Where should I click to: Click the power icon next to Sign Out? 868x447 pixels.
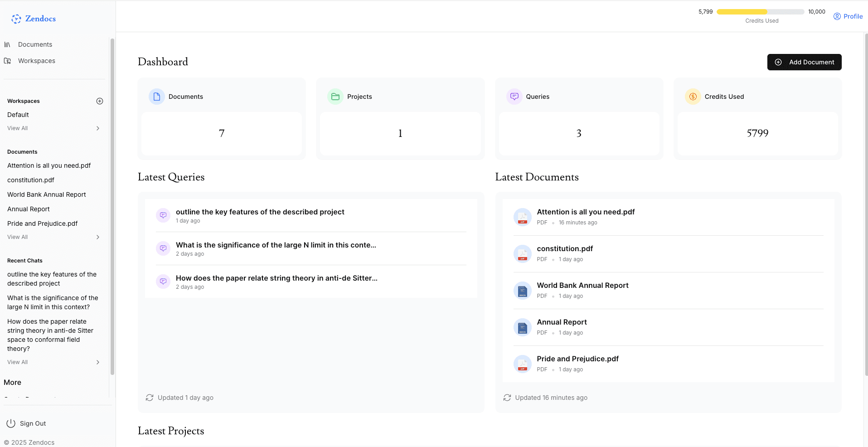click(10, 423)
